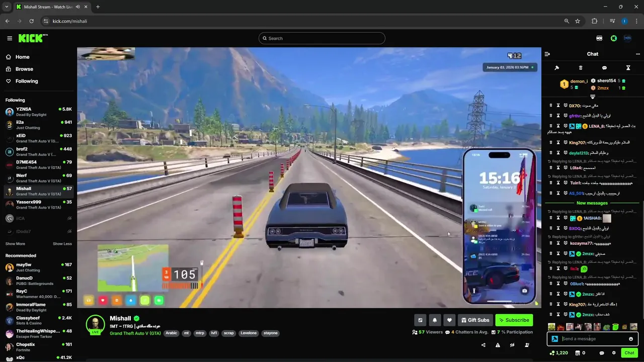Collapse the chat panel with arrow icon

click(547, 54)
